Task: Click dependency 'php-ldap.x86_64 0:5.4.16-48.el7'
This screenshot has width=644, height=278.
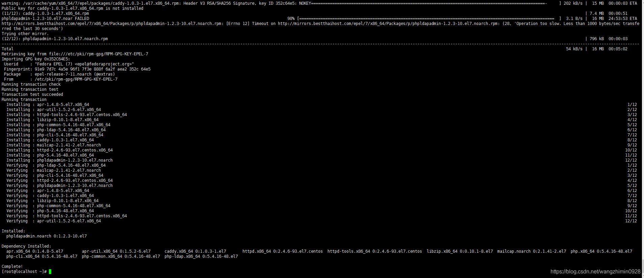Action: pyautogui.click(x=201, y=256)
